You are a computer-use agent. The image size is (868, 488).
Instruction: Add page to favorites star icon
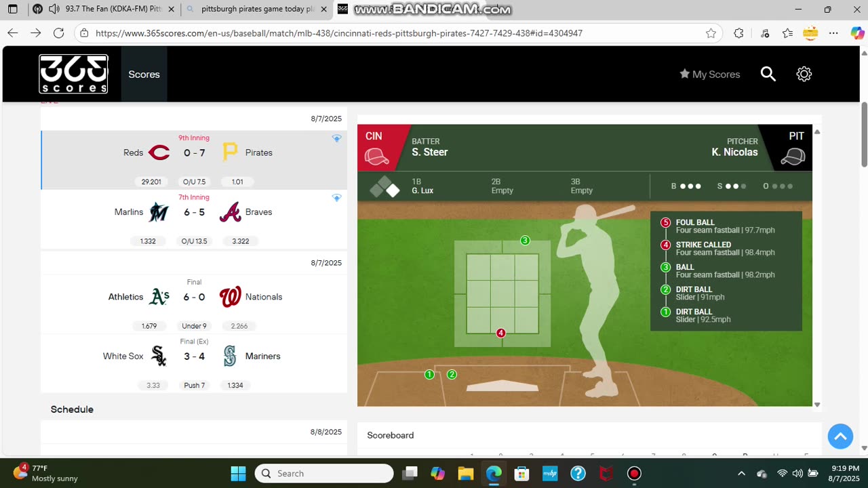(x=711, y=33)
